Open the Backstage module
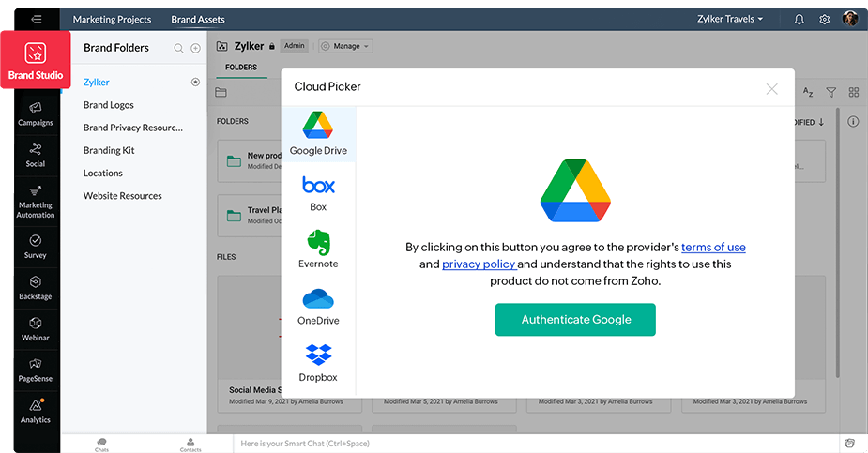Viewport: 868px width, 453px height. (x=36, y=288)
